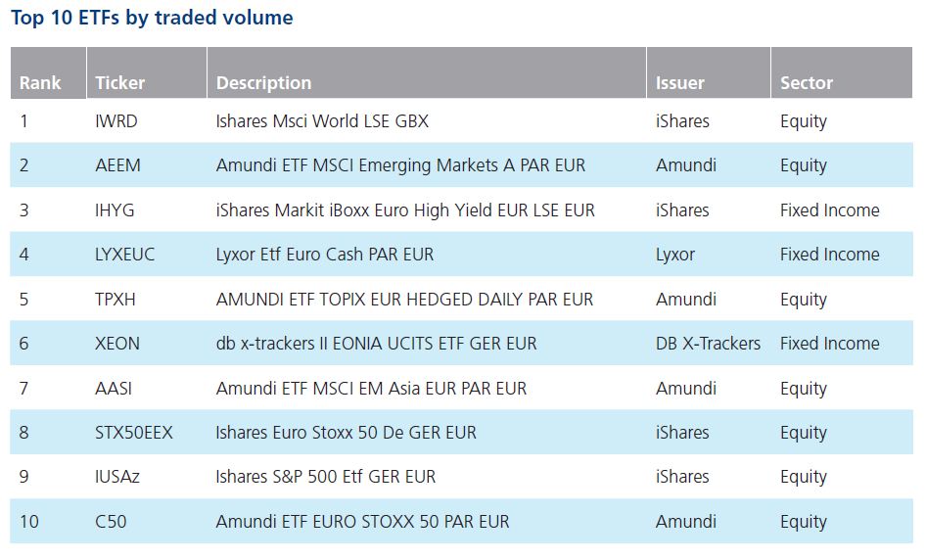This screenshot has width=926, height=560.
Task: Click the Ticker column header
Action: [147, 72]
